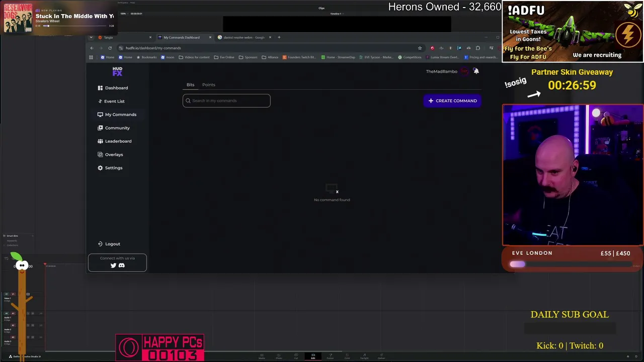
Task: Open the moon bookmark
Action: tap(168, 57)
